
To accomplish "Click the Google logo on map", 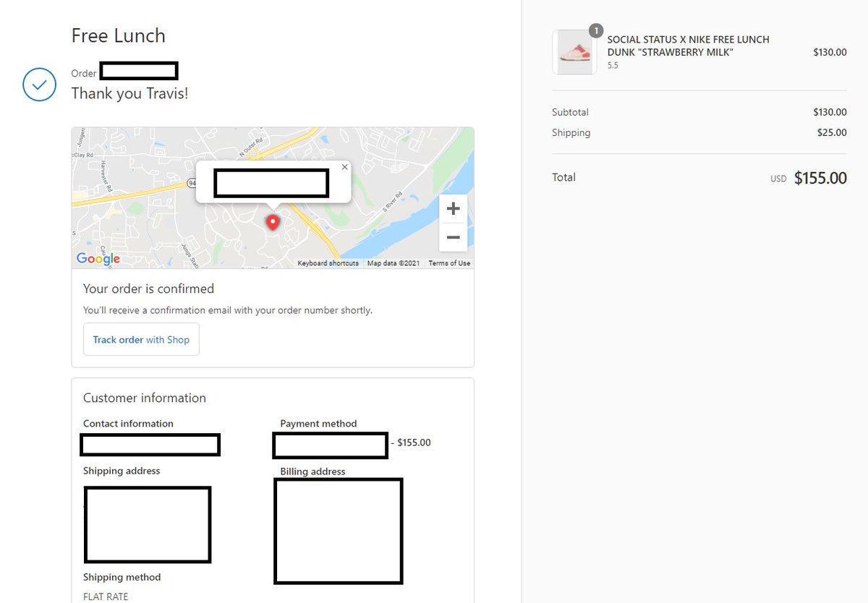I will point(98,259).
